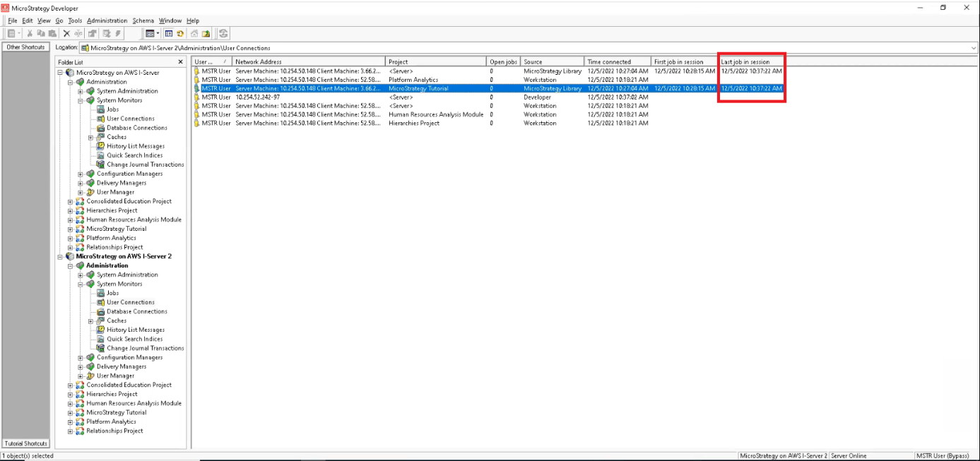
Task: Click the Up One Level folder icon
Action: tap(206, 33)
